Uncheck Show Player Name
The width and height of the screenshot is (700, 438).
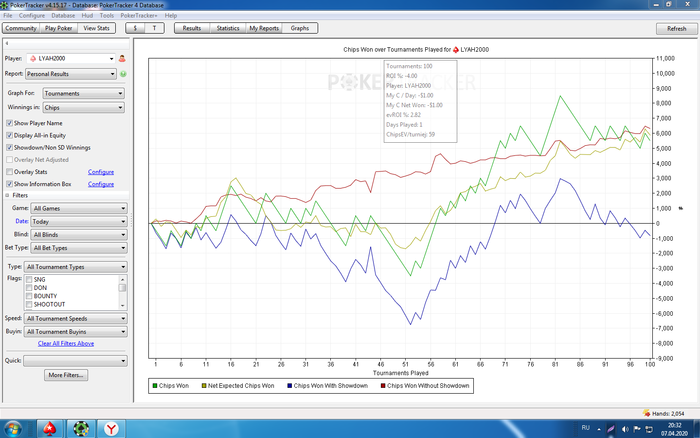click(10, 122)
